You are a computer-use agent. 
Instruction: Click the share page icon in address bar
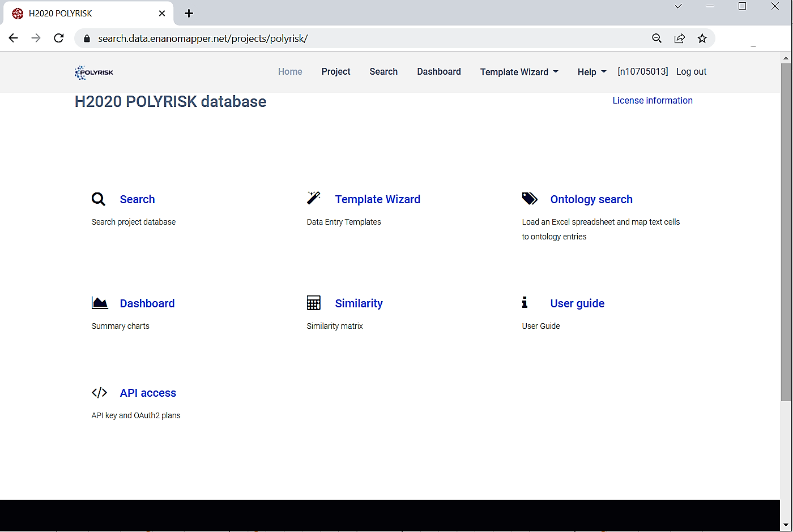(680, 38)
